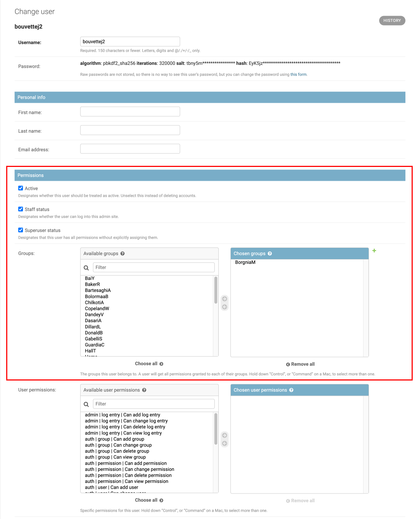Open 'this form' password change link
This screenshot has width=420, height=519.
click(298, 74)
